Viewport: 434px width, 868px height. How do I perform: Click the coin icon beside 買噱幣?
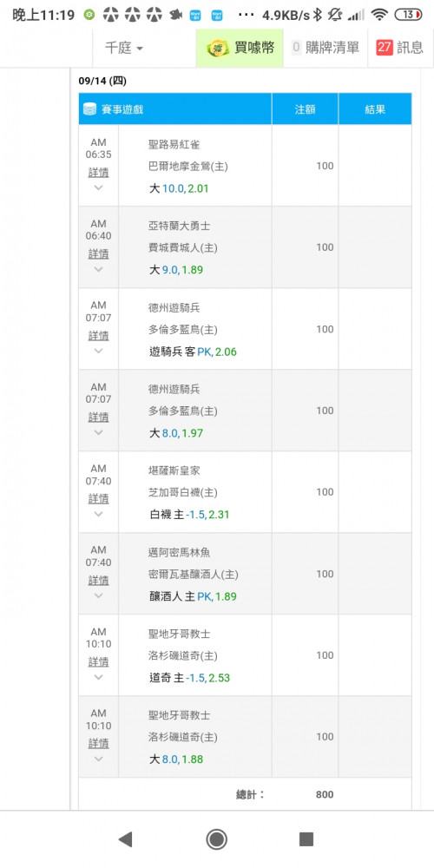(218, 48)
